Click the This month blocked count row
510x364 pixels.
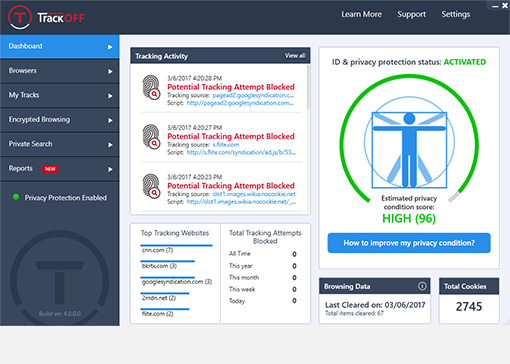[x=263, y=278]
